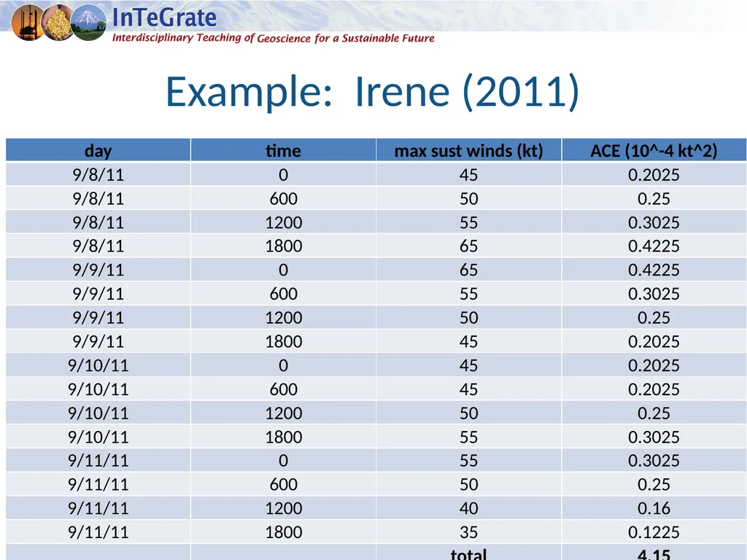
Task: Click the 'total' label in the bottom row
Action: pyautogui.click(x=469, y=554)
